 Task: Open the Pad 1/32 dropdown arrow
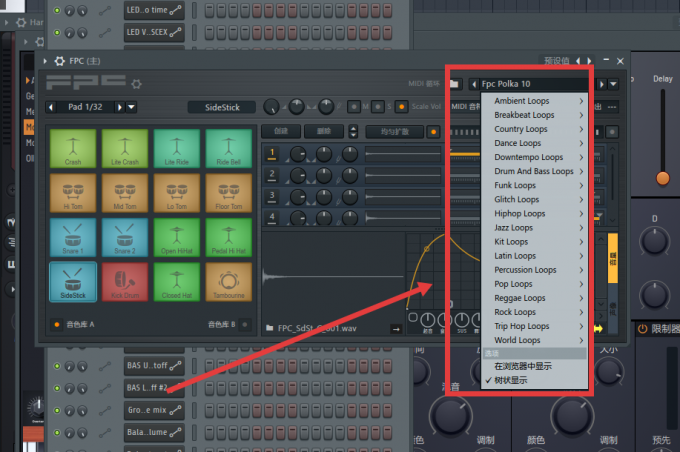tap(131, 107)
